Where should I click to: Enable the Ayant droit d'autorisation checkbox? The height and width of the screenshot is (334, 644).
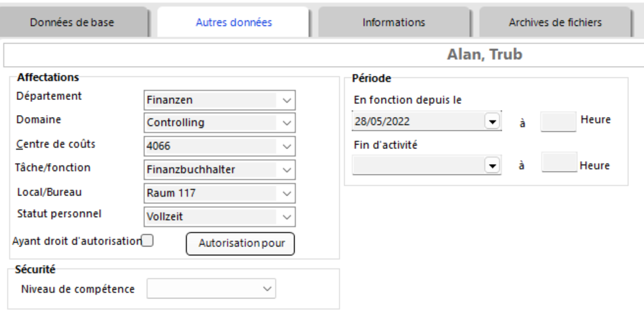148,241
